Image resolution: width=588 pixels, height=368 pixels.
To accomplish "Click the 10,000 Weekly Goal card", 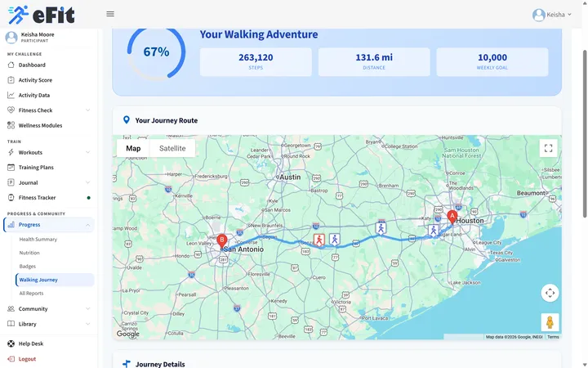I will click(x=492, y=62).
